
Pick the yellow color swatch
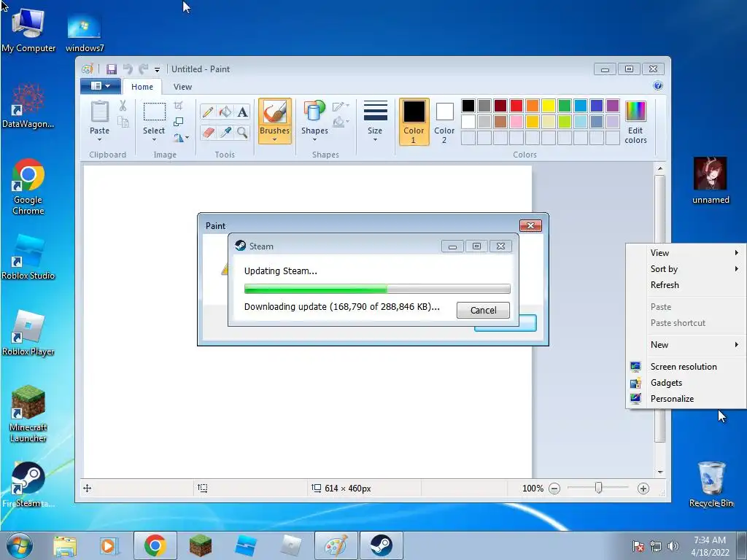(549, 106)
